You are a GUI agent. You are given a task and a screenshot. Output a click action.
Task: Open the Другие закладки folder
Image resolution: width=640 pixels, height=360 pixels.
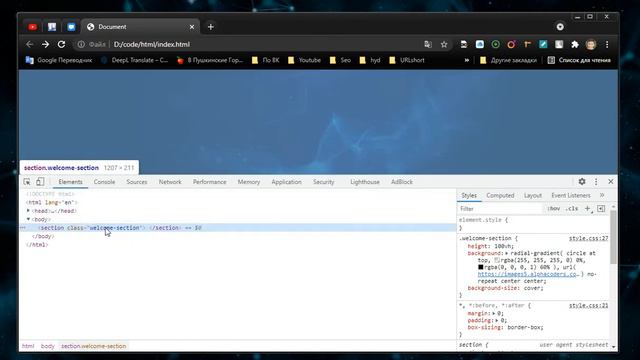pos(508,60)
